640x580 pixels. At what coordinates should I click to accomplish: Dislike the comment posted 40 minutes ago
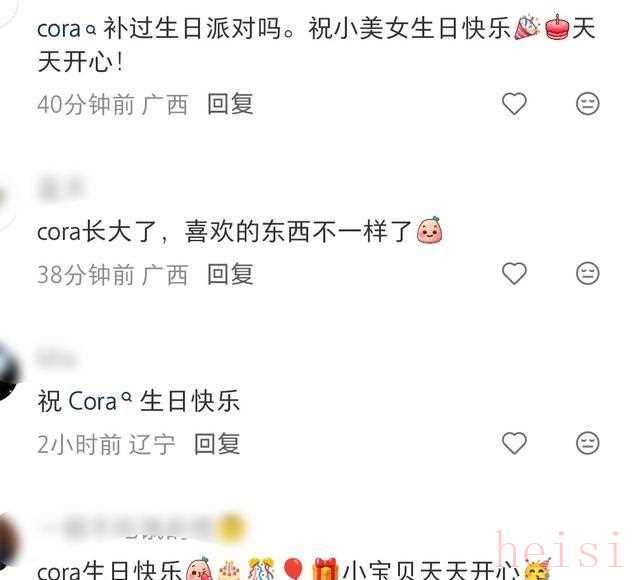pyautogui.click(x=587, y=104)
